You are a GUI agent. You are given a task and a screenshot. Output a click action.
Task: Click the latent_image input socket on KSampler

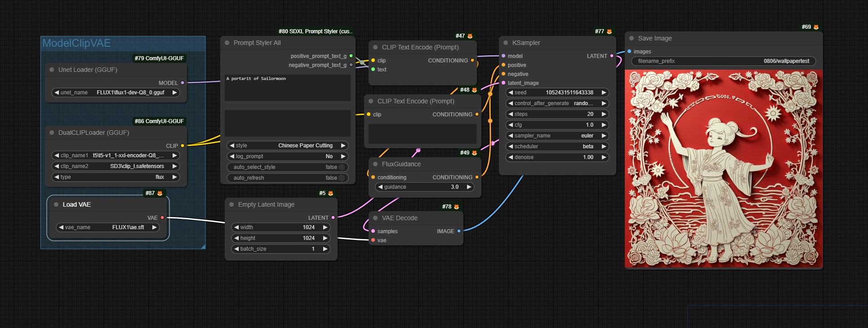pyautogui.click(x=503, y=83)
